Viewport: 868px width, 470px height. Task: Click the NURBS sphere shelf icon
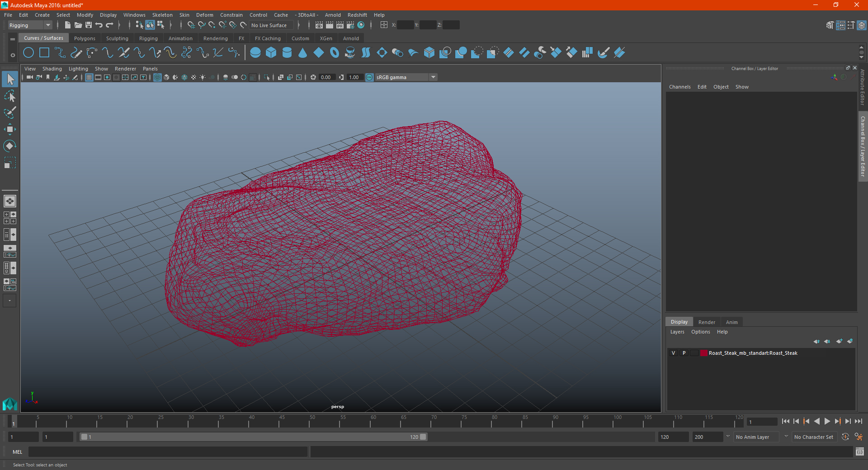[x=255, y=53]
